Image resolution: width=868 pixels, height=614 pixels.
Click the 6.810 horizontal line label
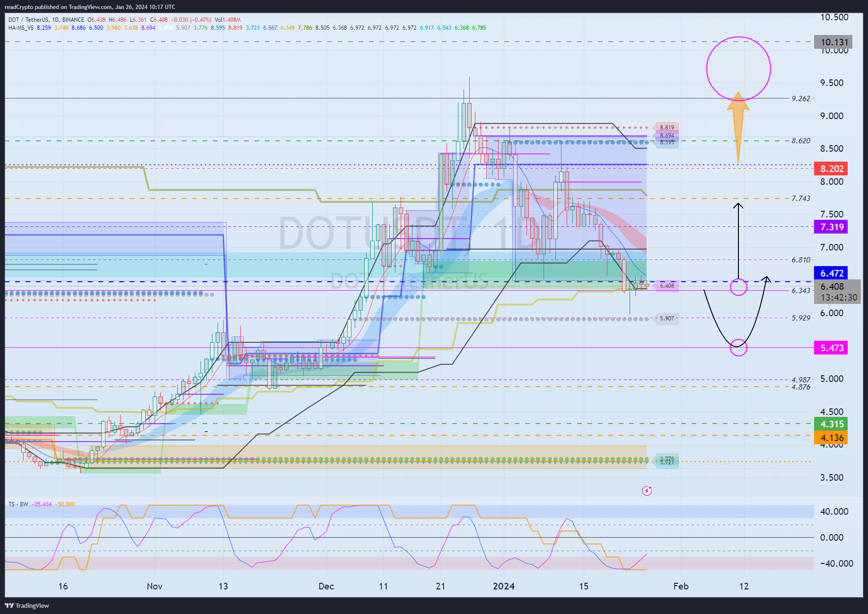tap(801, 260)
